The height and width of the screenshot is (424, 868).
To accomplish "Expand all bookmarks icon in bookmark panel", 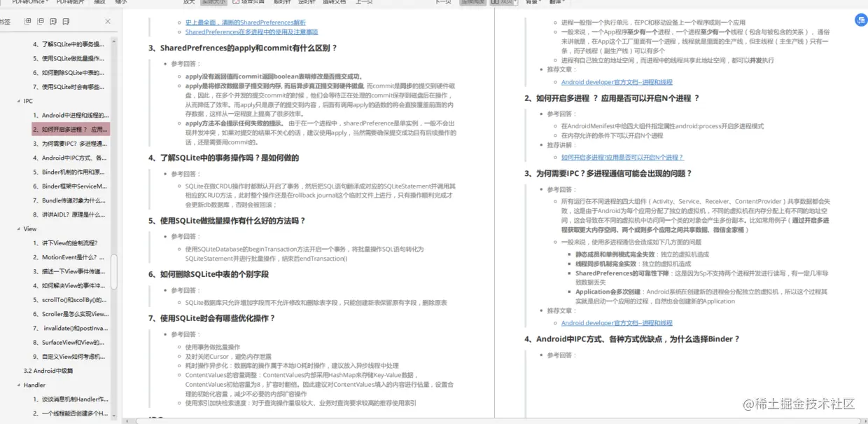I will tap(28, 22).
